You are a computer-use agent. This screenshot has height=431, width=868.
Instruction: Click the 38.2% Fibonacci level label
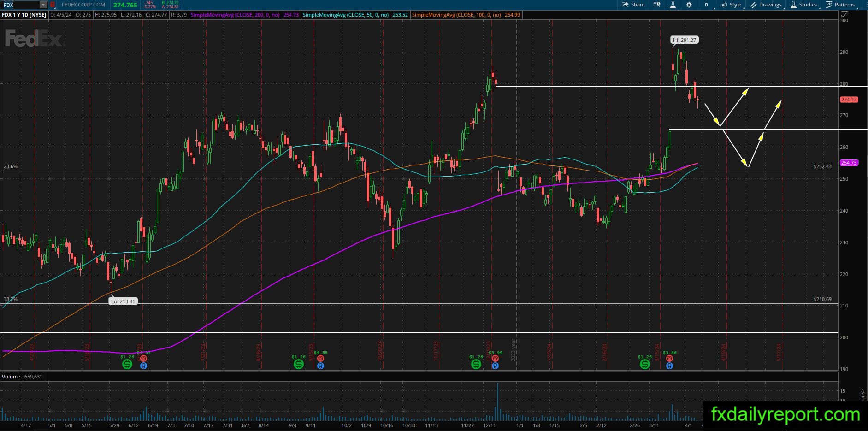10,299
